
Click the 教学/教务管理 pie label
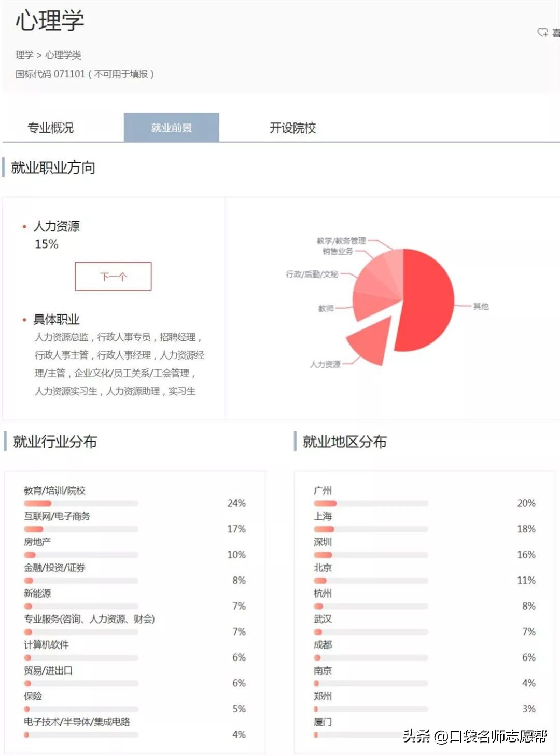[x=342, y=241]
